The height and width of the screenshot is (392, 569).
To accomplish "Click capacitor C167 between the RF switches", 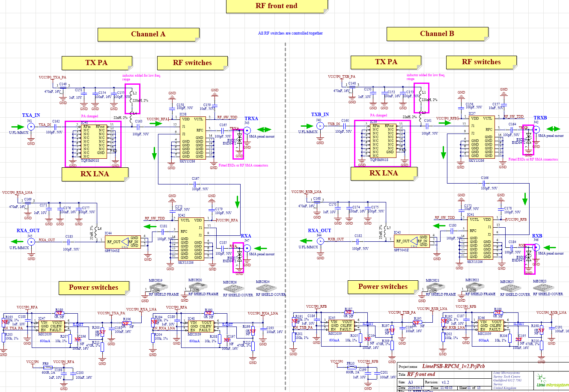I will pyautogui.click(x=196, y=184).
